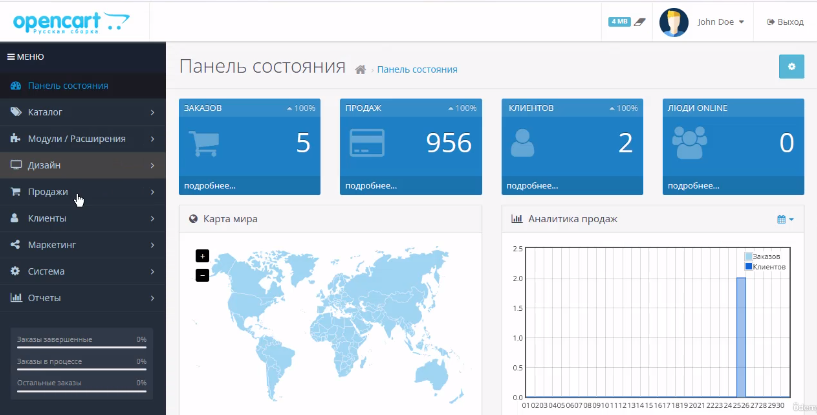Viewport: 817px width, 415px height.
Task: Expand the Каталог menu section
Action: click(82, 112)
